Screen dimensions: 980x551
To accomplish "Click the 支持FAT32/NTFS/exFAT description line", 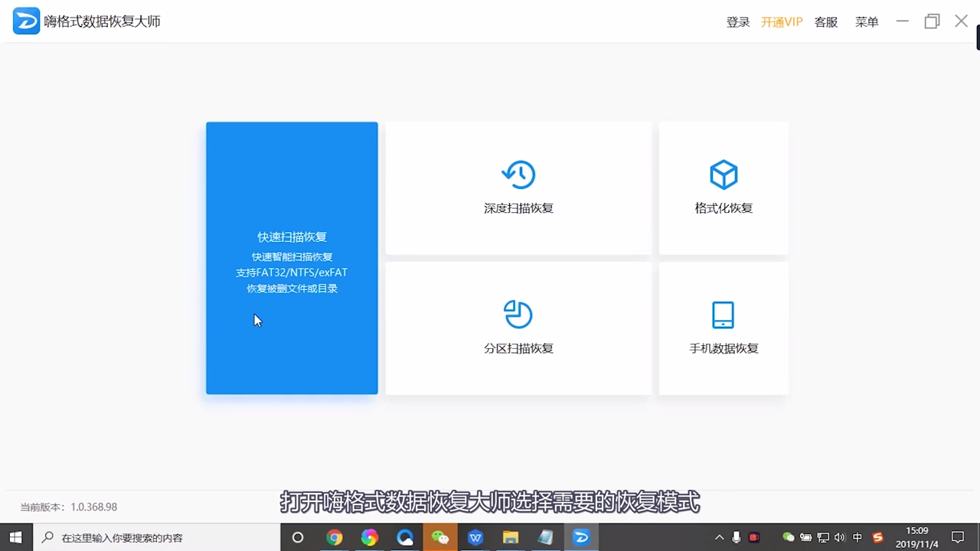I will tap(292, 272).
